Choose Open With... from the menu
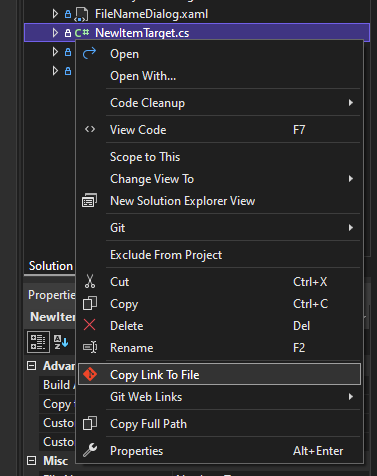Viewport: 377px width, 476px height. (219, 76)
